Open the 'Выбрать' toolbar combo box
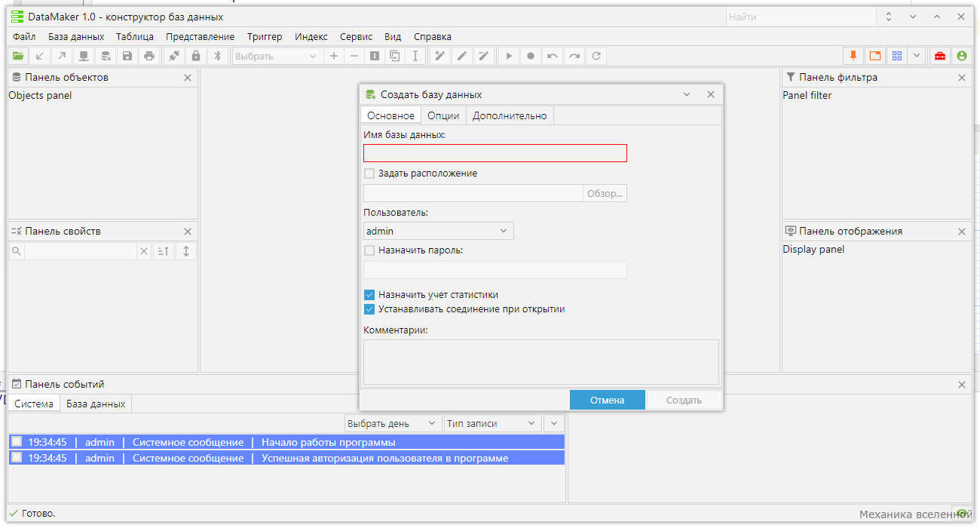Screen dimensions: 980x528 tap(277, 56)
